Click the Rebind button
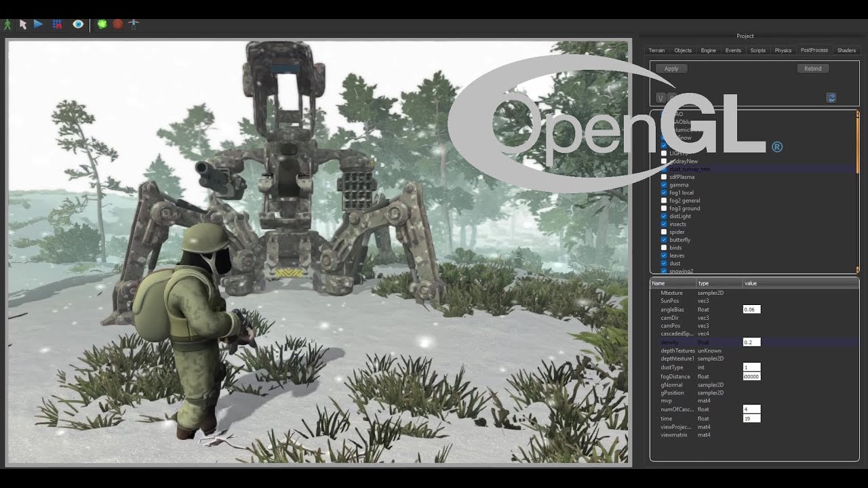 [x=812, y=68]
